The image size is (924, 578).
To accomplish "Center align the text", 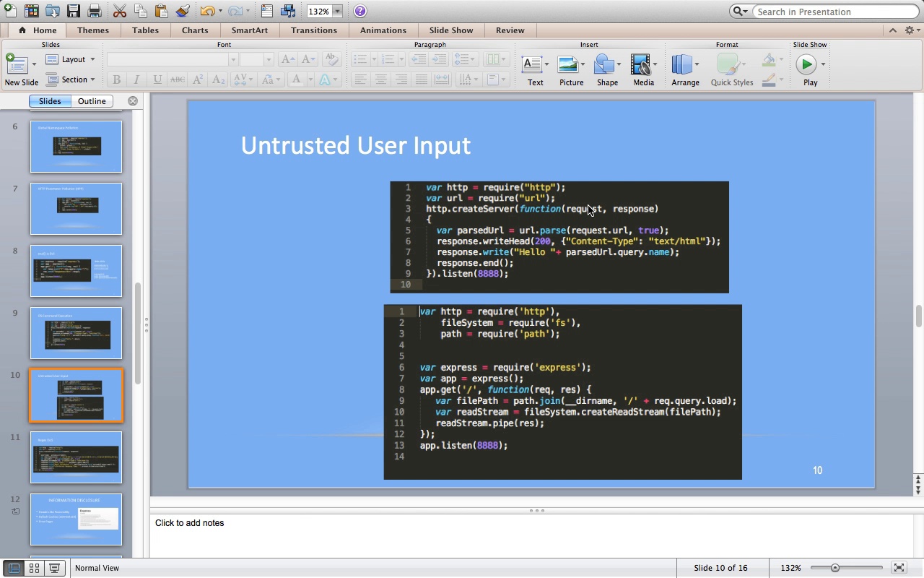I will [x=380, y=79].
